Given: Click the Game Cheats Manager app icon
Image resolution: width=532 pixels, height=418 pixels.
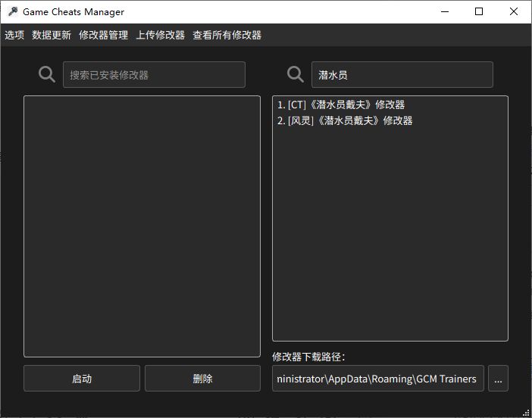Looking at the screenshot, I should pos(13,11).
